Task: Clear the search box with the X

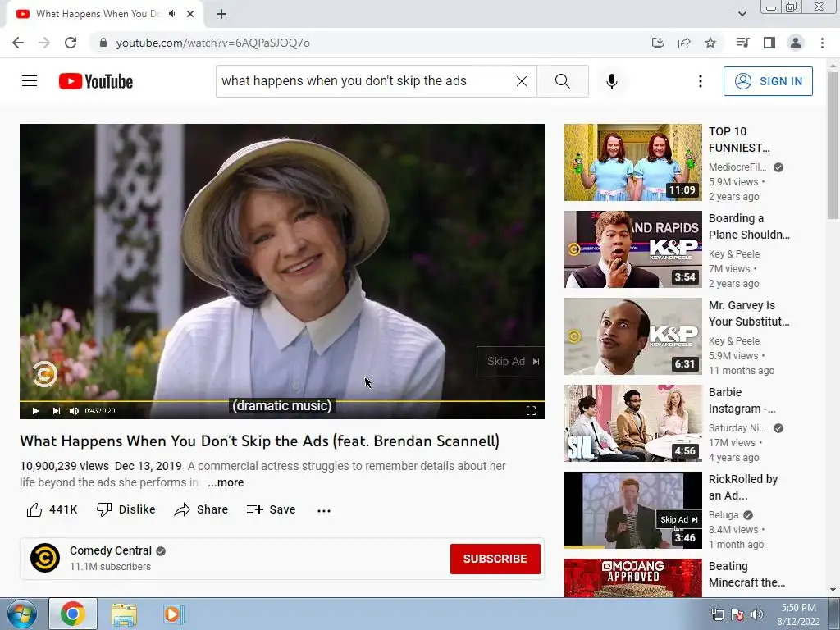Action: (521, 81)
